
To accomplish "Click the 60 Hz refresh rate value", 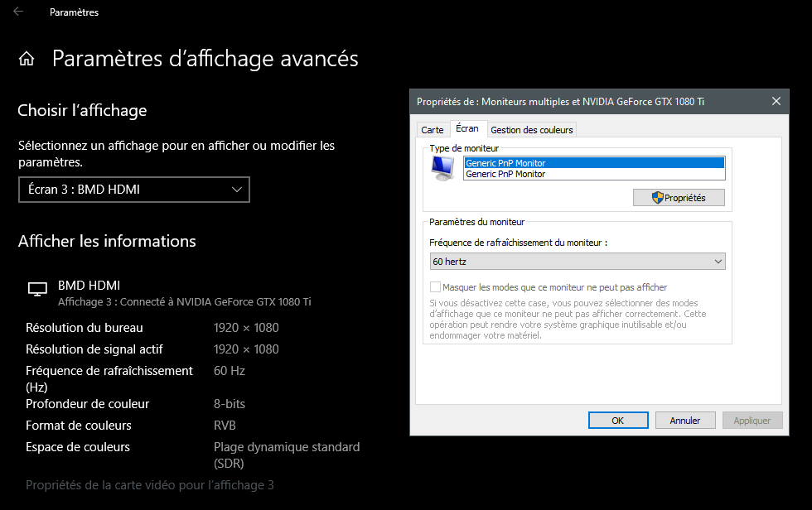I will pyautogui.click(x=230, y=371).
